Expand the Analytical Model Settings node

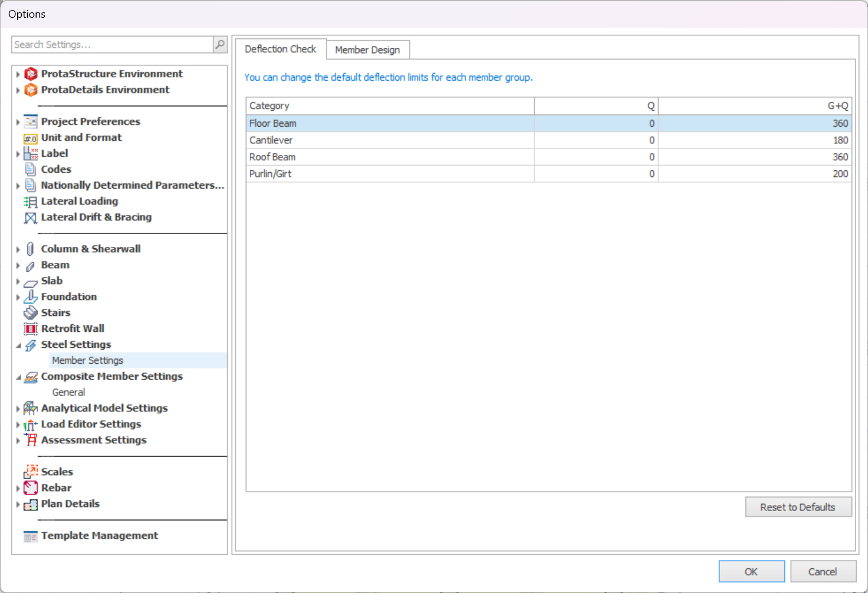18,408
